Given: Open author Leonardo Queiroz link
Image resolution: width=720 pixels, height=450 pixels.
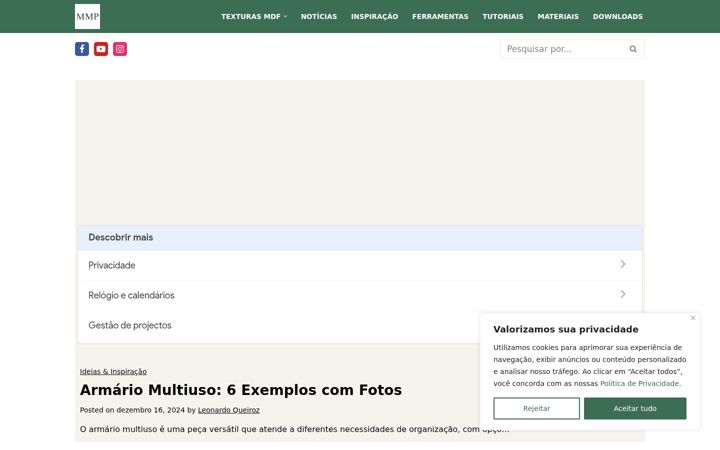Looking at the screenshot, I should pyautogui.click(x=229, y=410).
